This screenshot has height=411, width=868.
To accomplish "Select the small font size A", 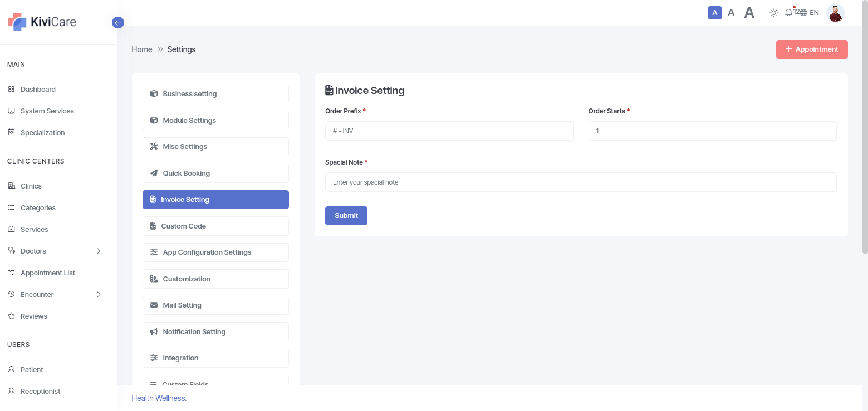I will click(x=715, y=13).
